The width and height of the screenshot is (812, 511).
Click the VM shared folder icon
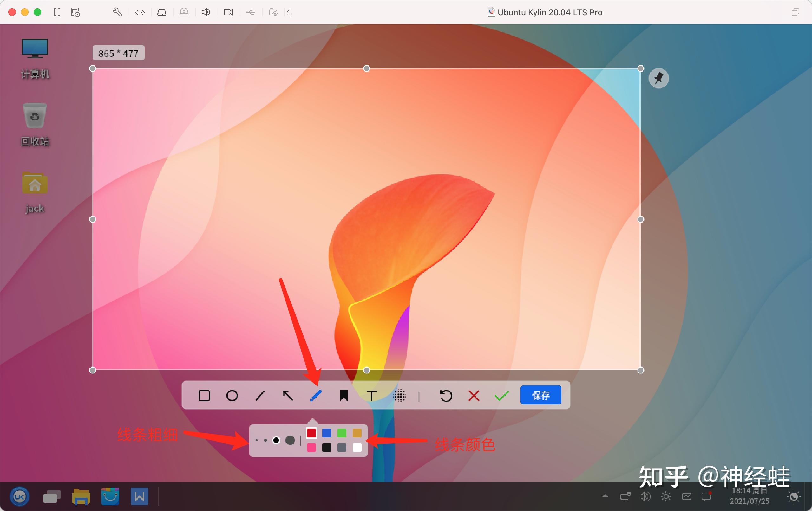click(x=273, y=12)
